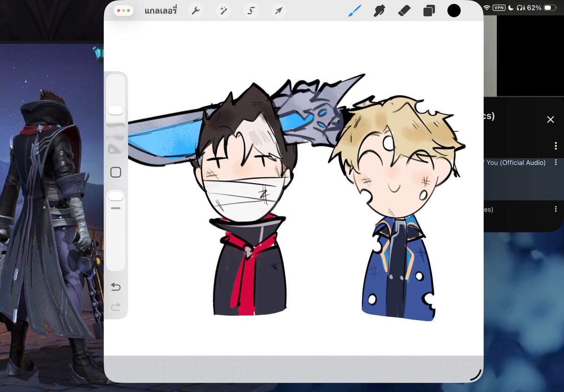The width and height of the screenshot is (564, 392).
Task: Select the Paint brush tool
Action: pos(355,10)
